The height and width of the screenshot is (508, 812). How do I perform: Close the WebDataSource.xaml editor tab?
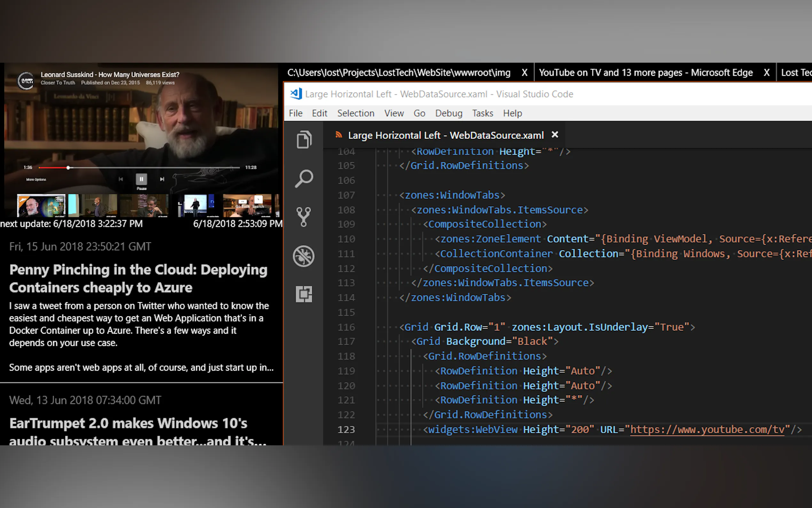[x=555, y=135]
